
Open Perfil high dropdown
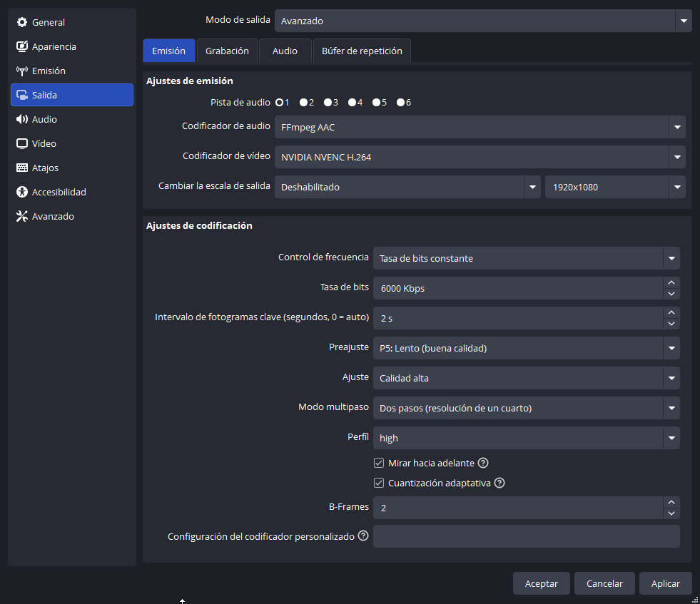(527, 438)
